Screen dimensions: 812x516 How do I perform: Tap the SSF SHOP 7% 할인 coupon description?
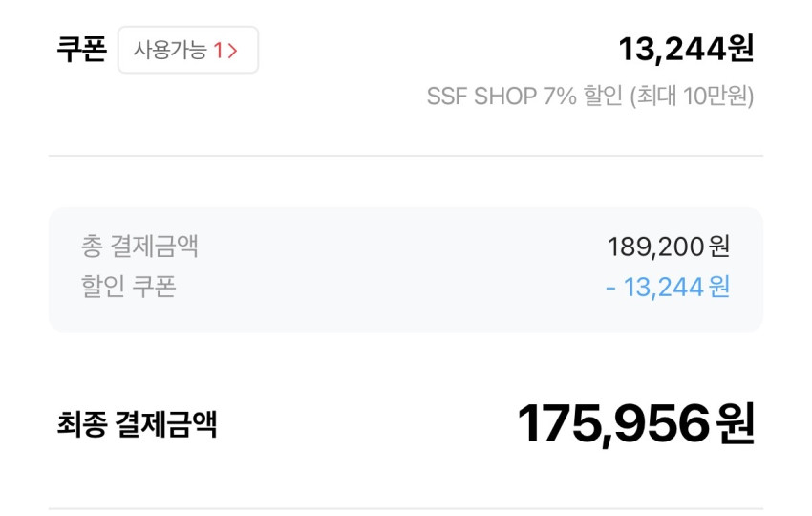(524, 97)
